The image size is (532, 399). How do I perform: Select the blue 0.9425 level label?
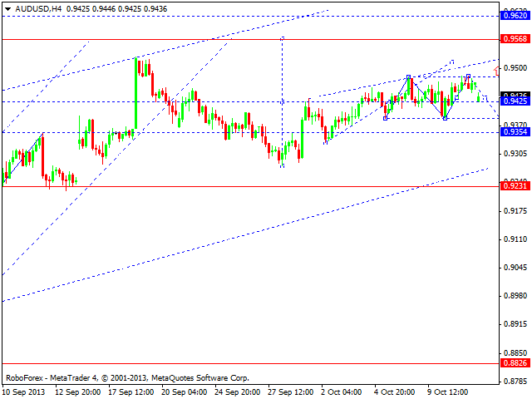(515, 102)
